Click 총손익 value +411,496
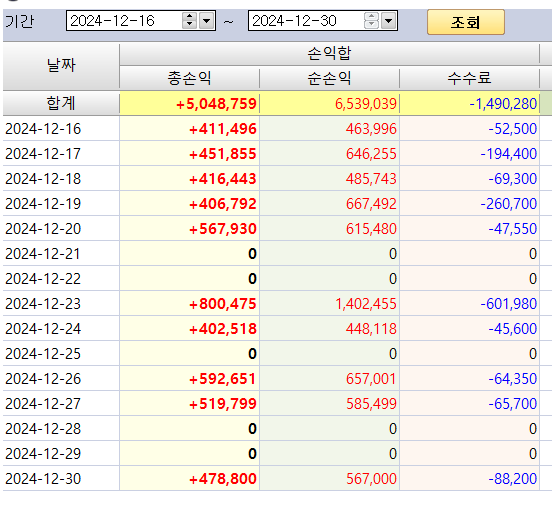Viewport: 552px width, 510px height. [x=223, y=129]
